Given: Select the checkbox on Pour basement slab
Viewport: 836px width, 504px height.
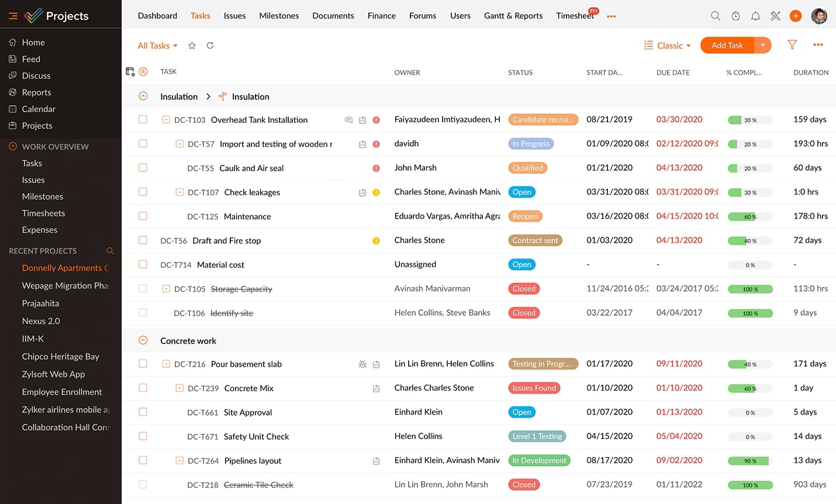Looking at the screenshot, I should [x=143, y=363].
